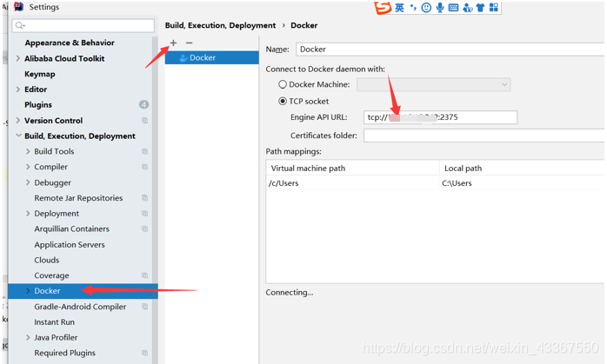This screenshot has width=607, height=364.
Task: Expand the Docker tree node arrow
Action: pos(28,291)
